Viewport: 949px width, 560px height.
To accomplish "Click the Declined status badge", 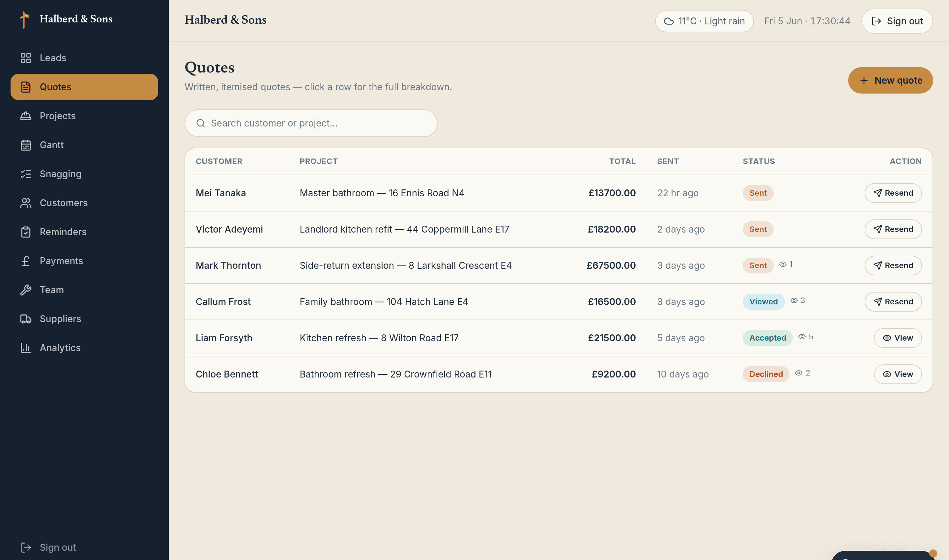I will point(766,374).
